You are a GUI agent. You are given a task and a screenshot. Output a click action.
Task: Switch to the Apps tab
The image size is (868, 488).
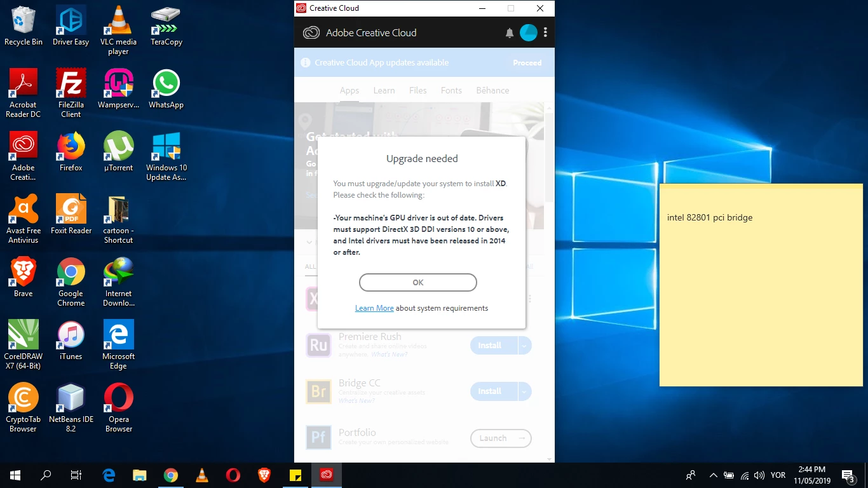(349, 90)
